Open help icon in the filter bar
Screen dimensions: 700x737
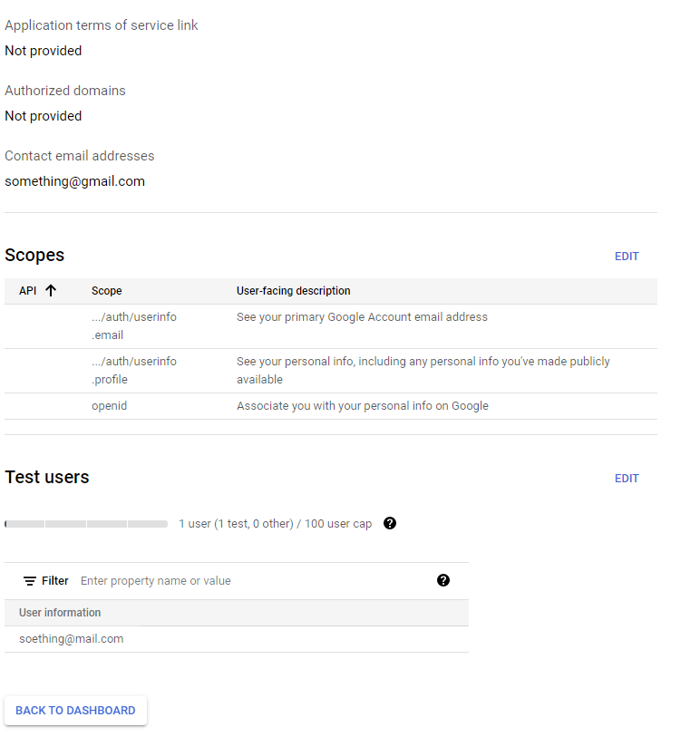[443, 580]
